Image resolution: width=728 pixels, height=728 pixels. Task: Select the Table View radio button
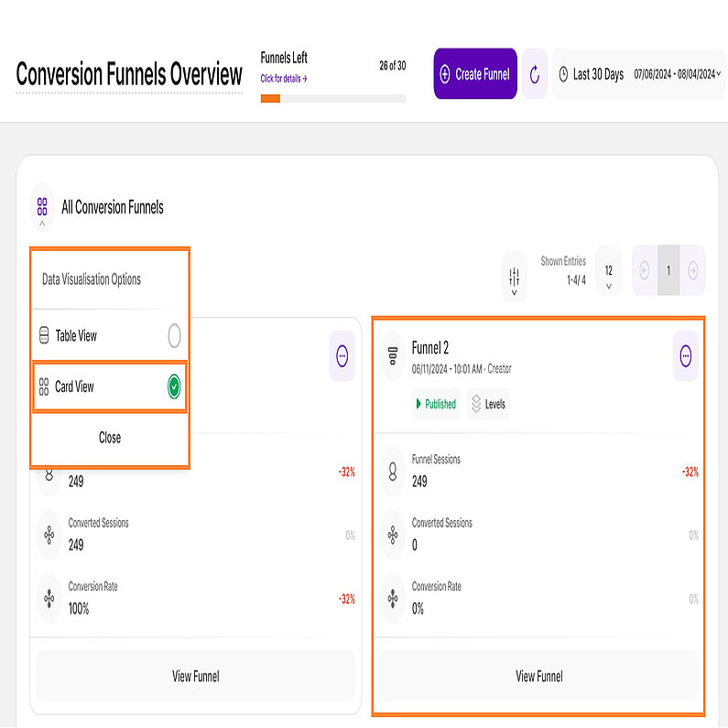click(174, 336)
